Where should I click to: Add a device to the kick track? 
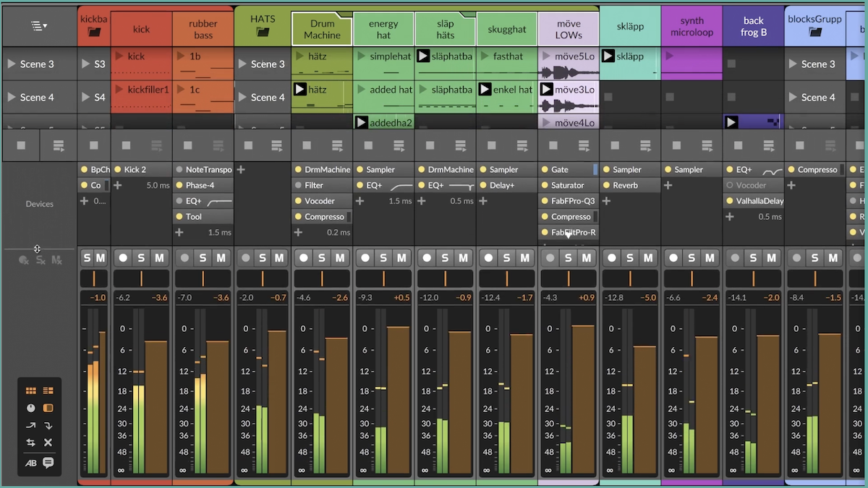117,185
